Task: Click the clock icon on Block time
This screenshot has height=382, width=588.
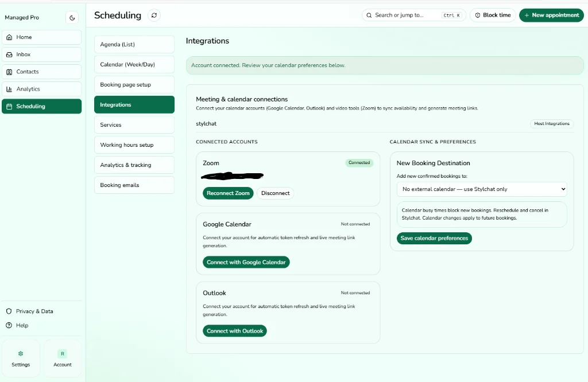Action: click(x=477, y=15)
